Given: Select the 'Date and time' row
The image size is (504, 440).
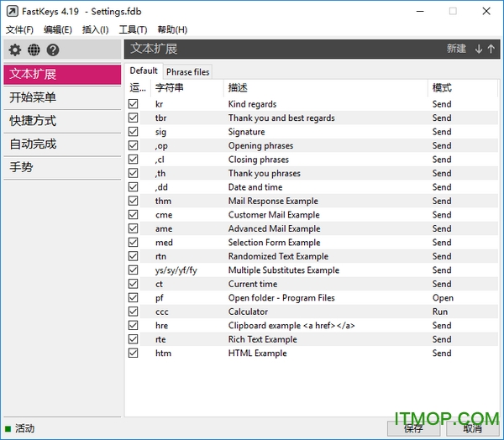Looking at the screenshot, I should 255,187.
